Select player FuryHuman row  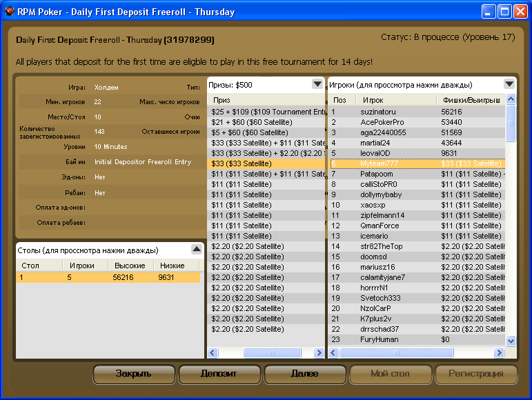(417, 339)
